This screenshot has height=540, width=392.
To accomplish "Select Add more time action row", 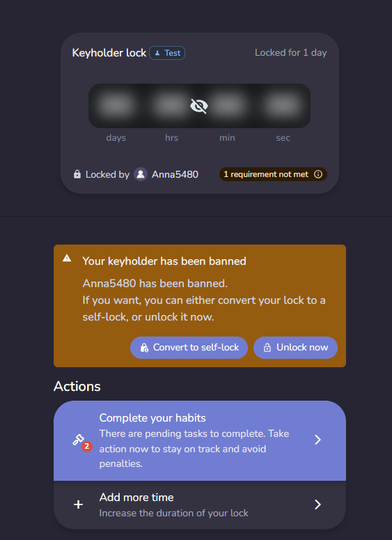I will pos(200,505).
